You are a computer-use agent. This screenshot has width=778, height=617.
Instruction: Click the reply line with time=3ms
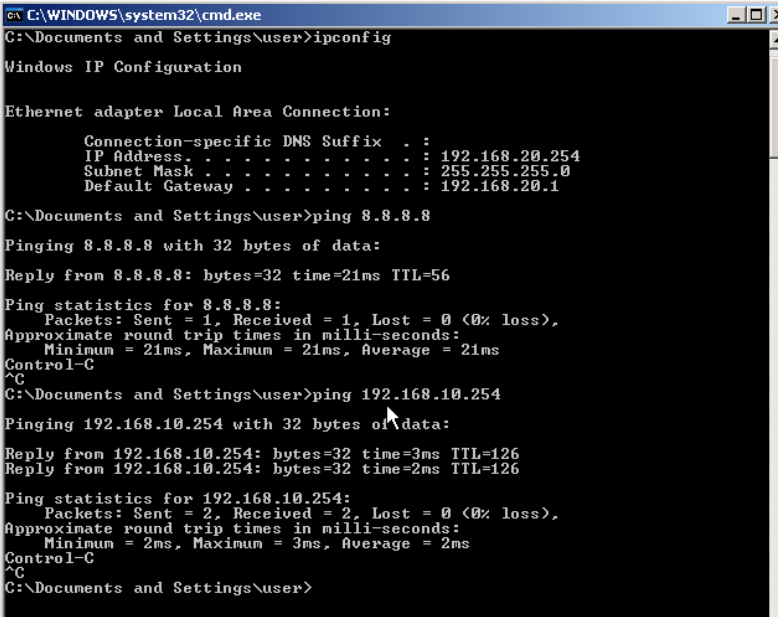click(x=262, y=454)
